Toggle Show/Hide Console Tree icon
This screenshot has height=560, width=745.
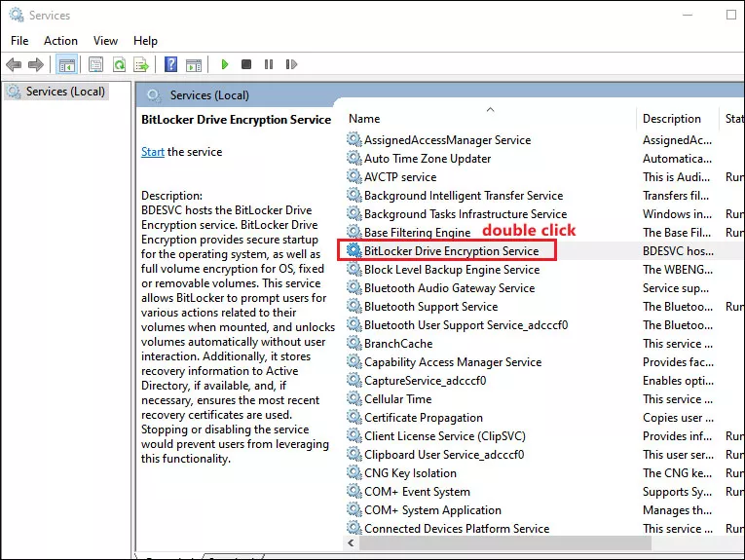click(67, 64)
